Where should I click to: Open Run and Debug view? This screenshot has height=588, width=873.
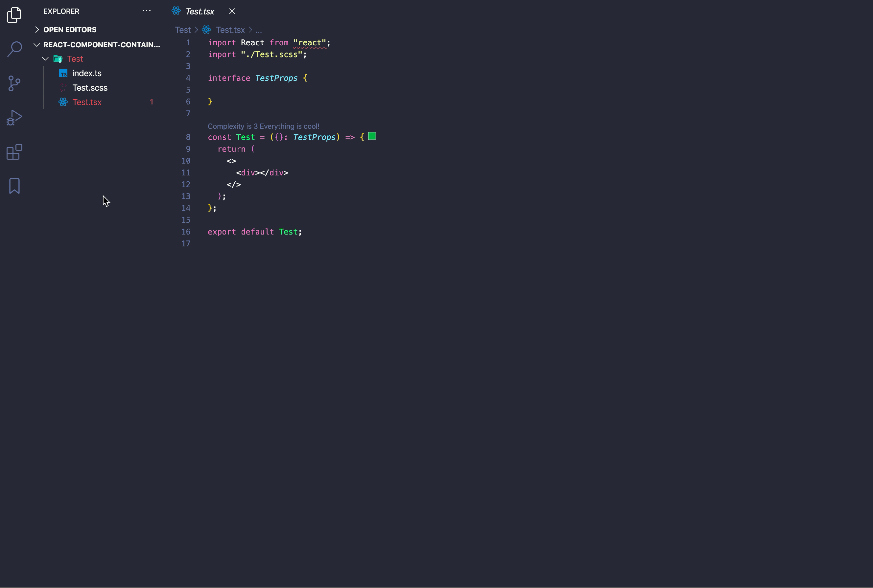pos(14,118)
